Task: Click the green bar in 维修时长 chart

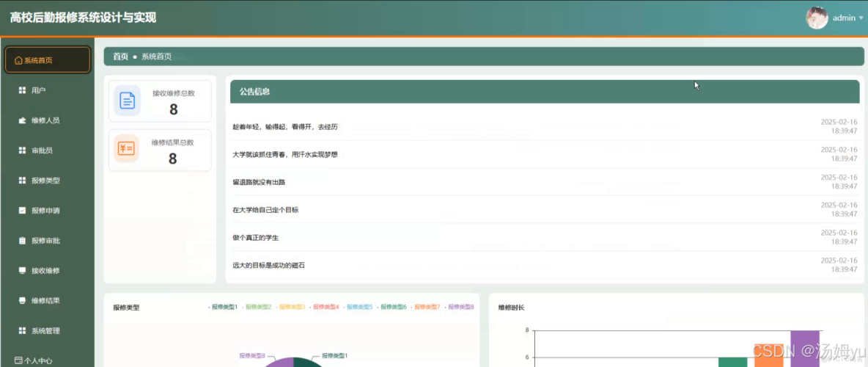Action: pyautogui.click(x=733, y=362)
